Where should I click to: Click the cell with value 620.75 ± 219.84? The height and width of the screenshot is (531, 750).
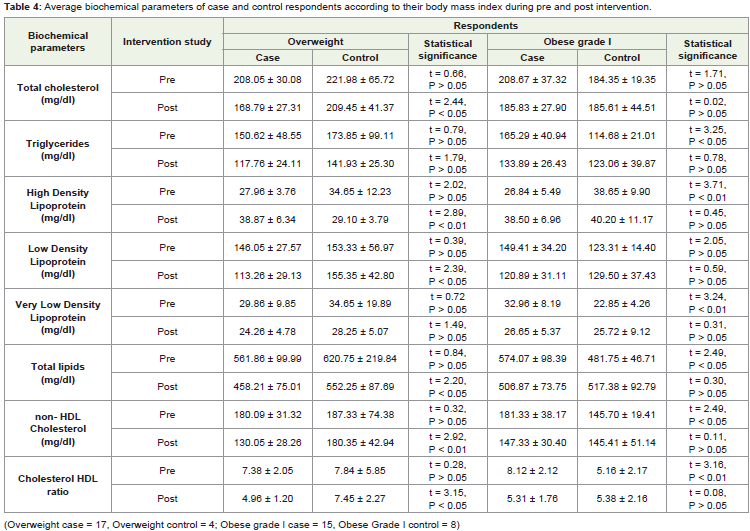point(360,358)
